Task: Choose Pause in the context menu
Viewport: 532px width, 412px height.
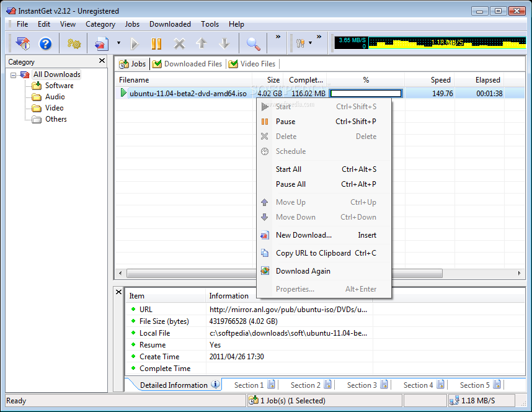Action: (x=324, y=122)
